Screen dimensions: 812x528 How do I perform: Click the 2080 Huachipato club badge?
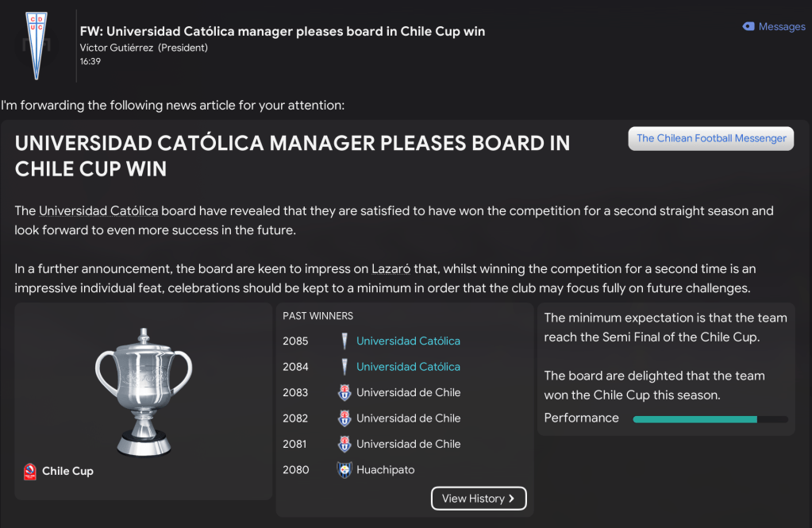(344, 470)
